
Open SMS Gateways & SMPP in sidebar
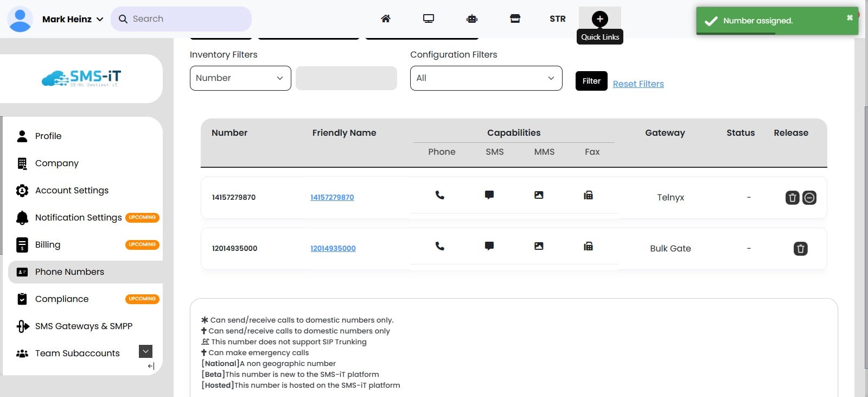85,326
